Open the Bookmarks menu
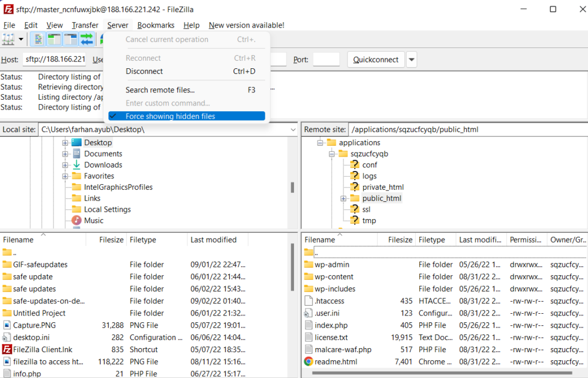This screenshot has height=378, width=588. pos(156,25)
